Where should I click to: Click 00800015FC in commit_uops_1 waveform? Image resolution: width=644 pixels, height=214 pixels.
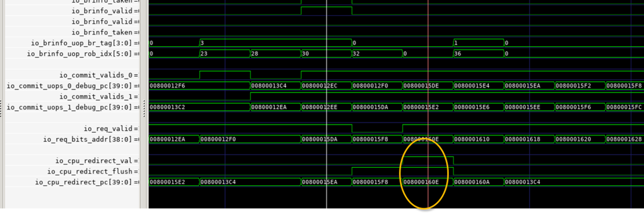[x=625, y=107]
